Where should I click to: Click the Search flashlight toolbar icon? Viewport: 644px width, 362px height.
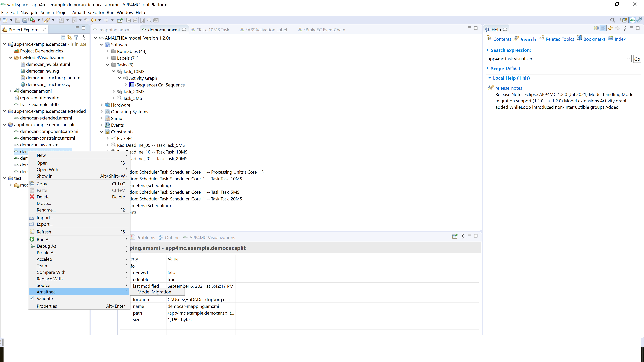point(47,20)
